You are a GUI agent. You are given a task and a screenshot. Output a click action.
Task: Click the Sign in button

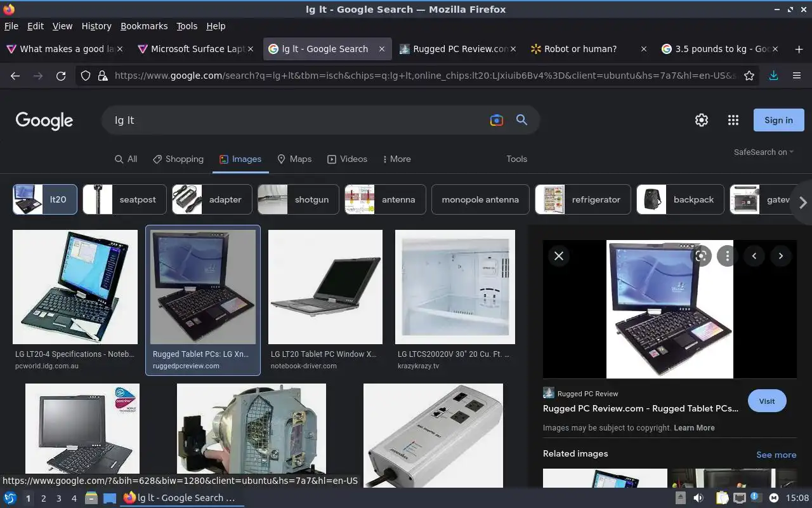pyautogui.click(x=778, y=120)
